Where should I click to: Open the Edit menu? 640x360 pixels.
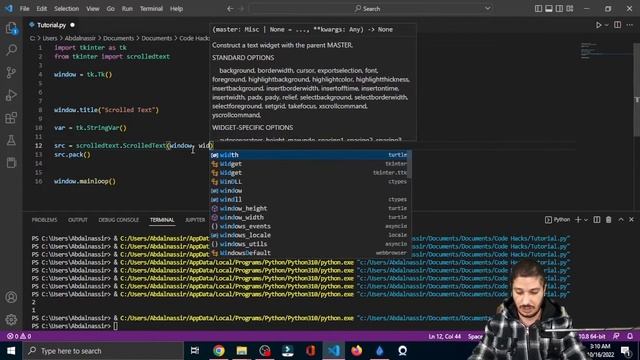42,9
